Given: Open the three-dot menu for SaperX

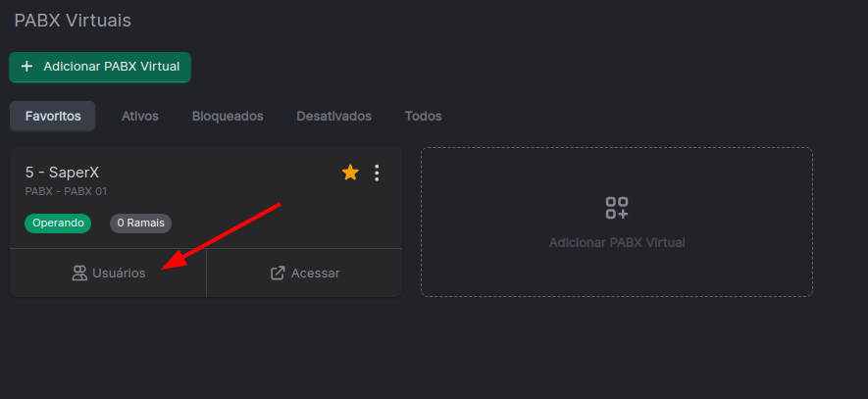Looking at the screenshot, I should click(x=377, y=173).
